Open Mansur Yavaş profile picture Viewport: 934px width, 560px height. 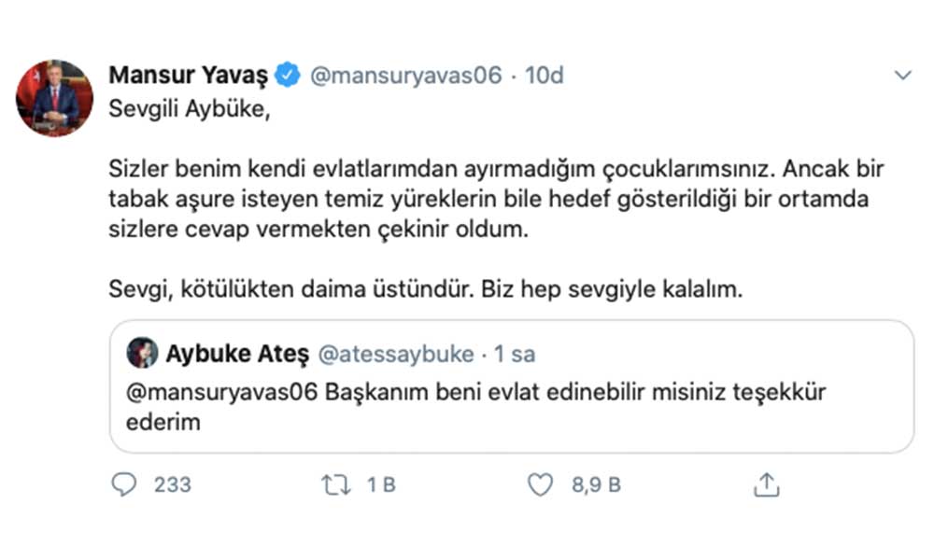coord(55,98)
